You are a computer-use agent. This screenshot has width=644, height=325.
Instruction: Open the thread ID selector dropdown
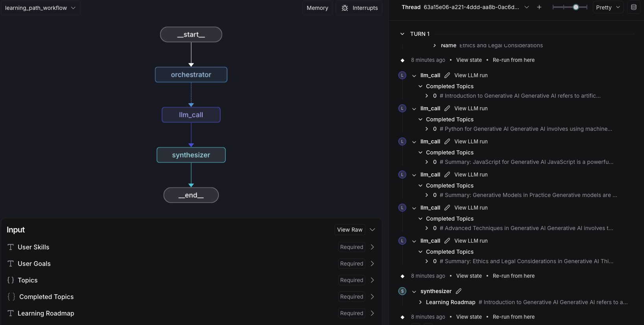click(527, 7)
